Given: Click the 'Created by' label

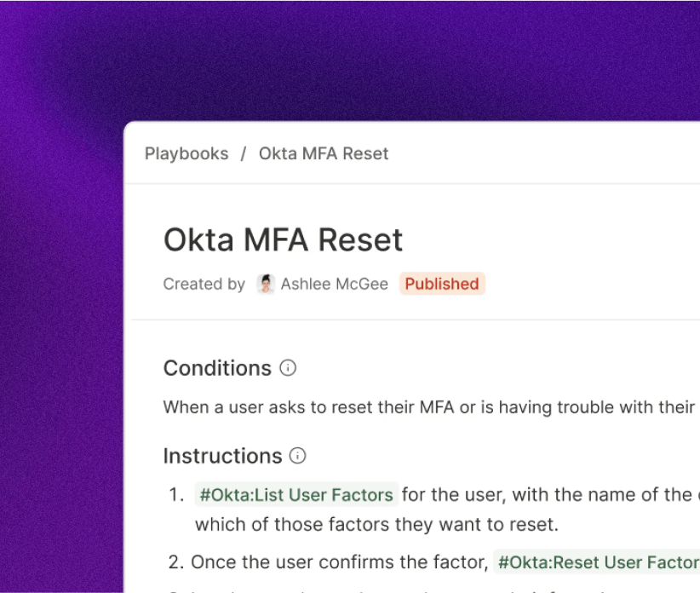Looking at the screenshot, I should click(204, 285).
